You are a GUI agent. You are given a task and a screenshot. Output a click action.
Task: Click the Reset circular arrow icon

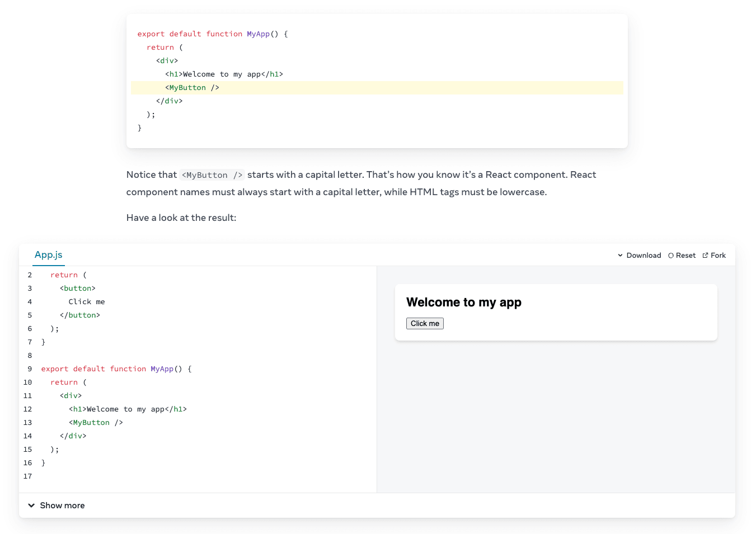[671, 256]
